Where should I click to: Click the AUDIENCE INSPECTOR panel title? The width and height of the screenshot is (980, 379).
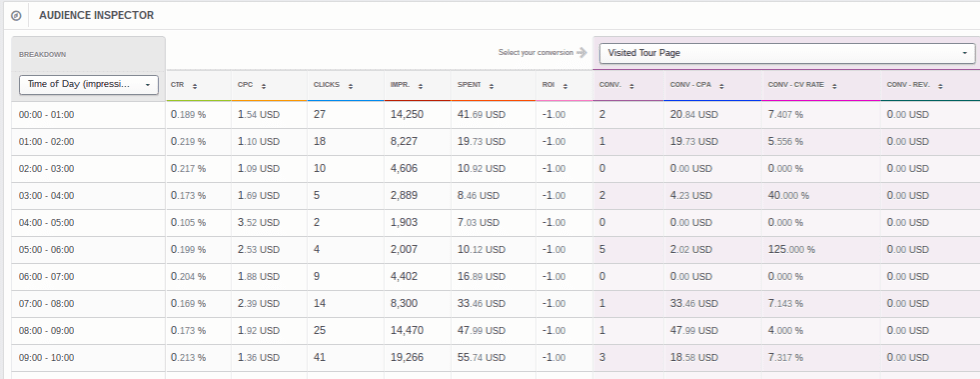[96, 16]
